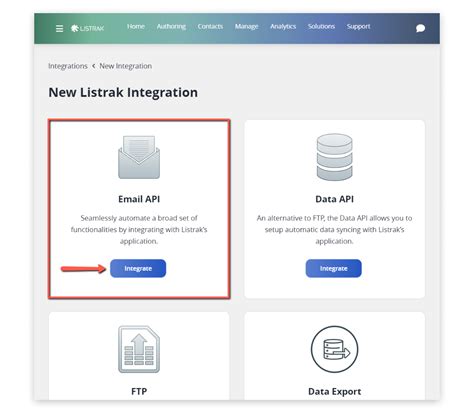Click the New Integration breadcrumb
Viewport: 474px width, 413px height.
click(x=126, y=66)
